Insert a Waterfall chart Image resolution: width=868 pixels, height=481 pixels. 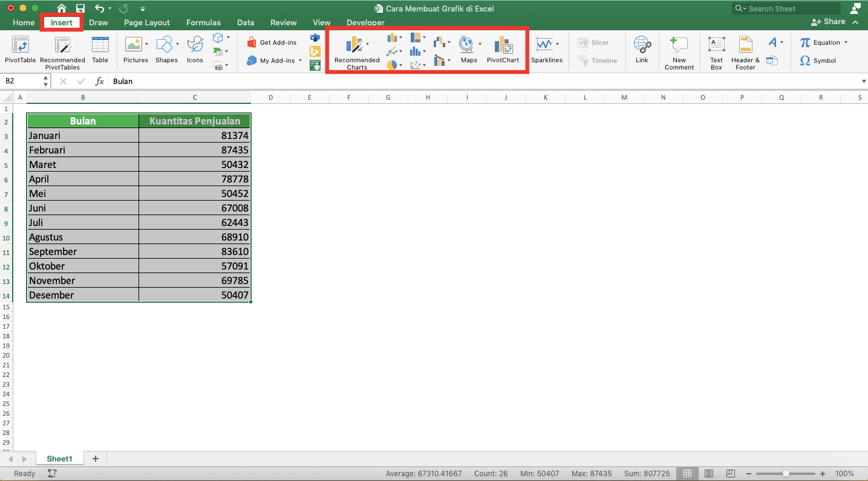click(x=439, y=42)
